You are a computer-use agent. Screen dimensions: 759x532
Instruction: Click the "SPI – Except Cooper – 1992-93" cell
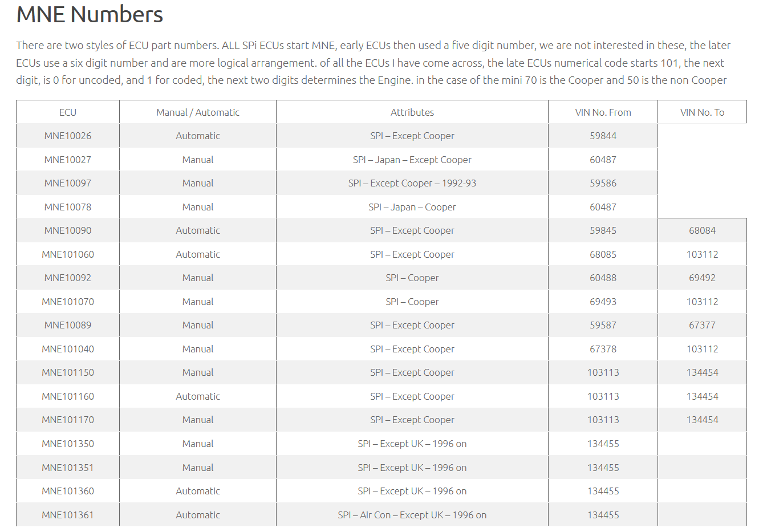point(412,183)
